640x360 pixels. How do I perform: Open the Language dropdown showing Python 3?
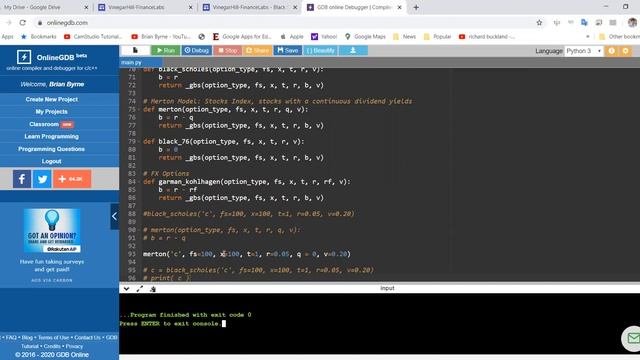584,51
